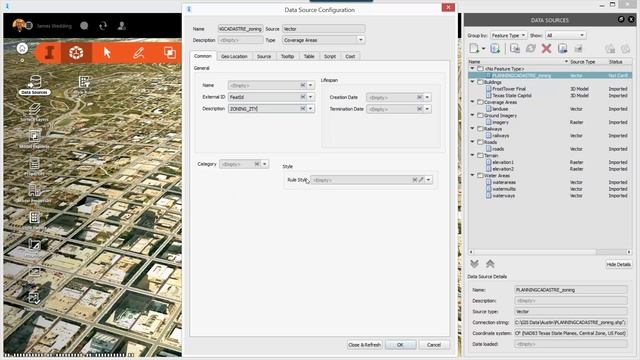Viewport: 640px width, 360px height.
Task: Click the Close & Refresh button
Action: click(364, 345)
